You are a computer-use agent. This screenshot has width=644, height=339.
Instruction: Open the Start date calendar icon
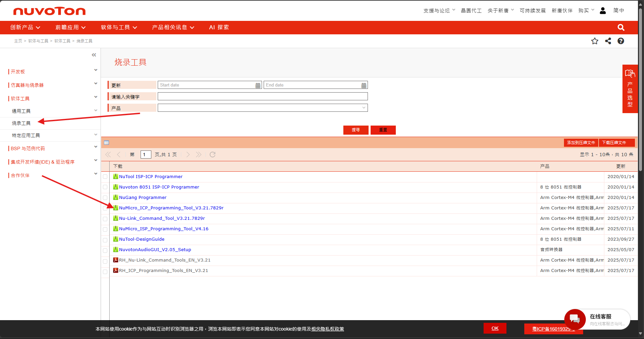coord(258,86)
